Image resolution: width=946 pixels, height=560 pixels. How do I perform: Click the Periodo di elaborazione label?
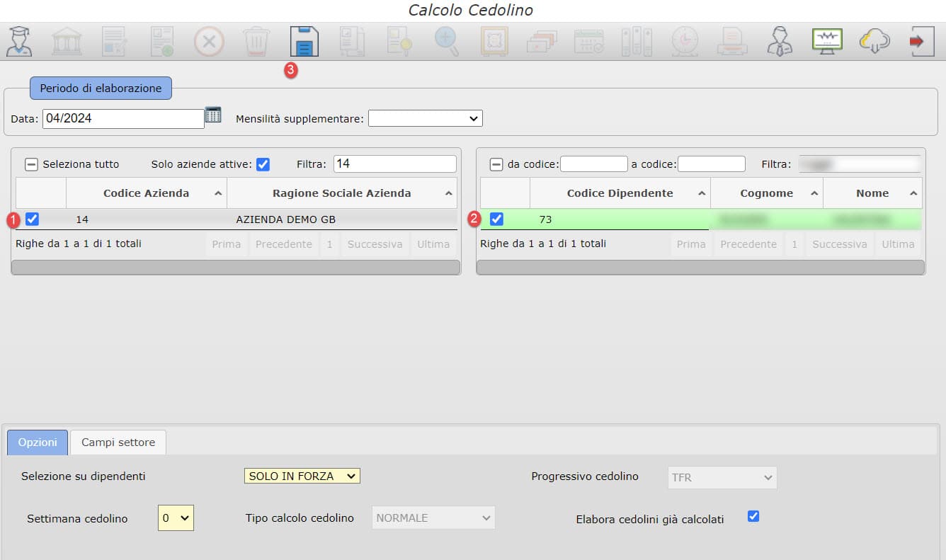click(x=101, y=88)
